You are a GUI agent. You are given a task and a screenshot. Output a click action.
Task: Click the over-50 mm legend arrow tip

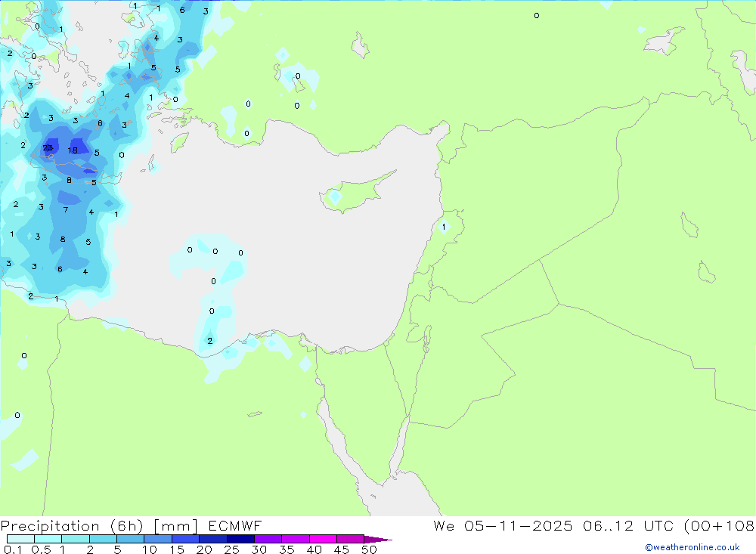pos(379,540)
